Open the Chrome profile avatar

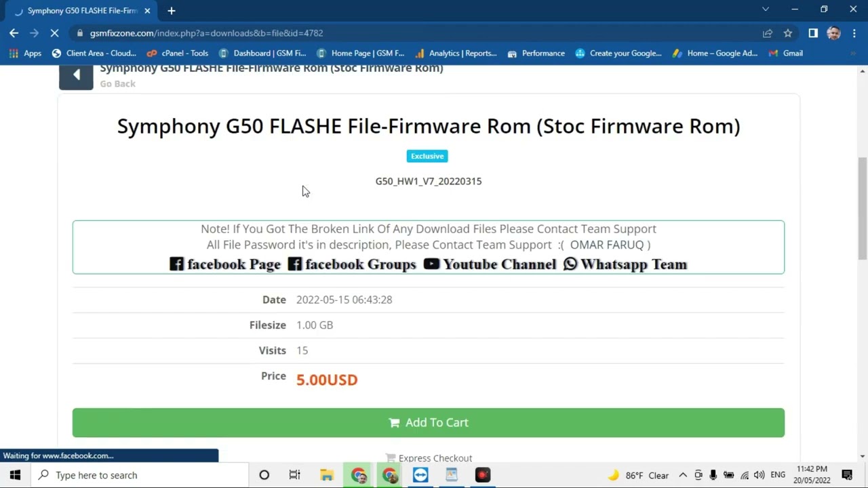tap(834, 33)
